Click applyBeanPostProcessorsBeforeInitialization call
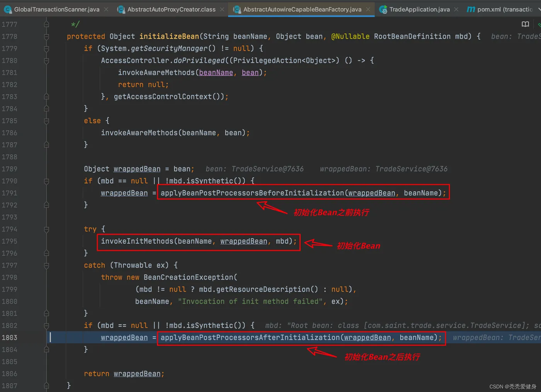Viewport: 541px width, 392px height. [x=252, y=193]
